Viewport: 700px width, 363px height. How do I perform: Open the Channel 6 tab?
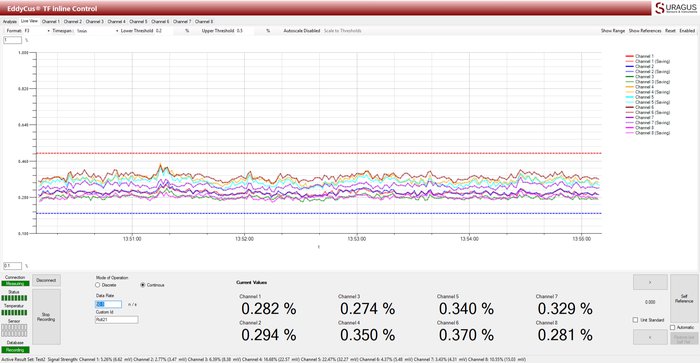click(160, 21)
